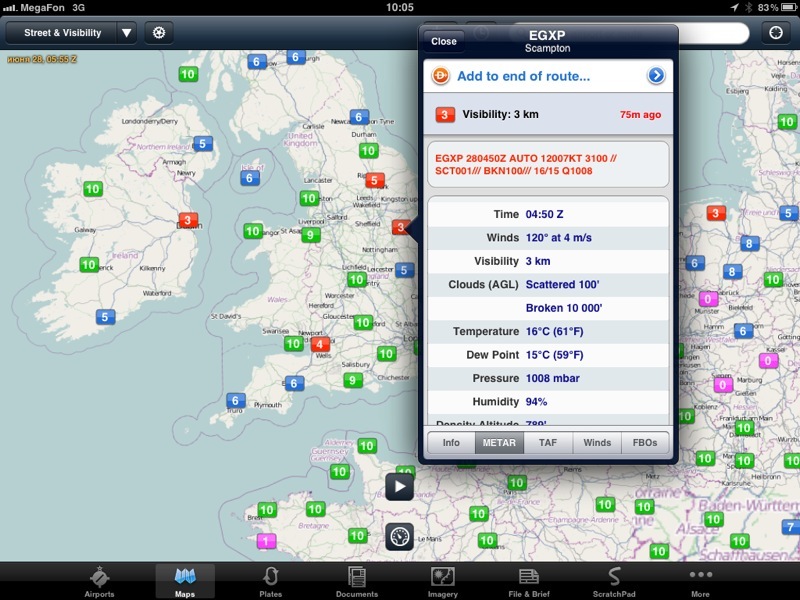Select the FBOs tab
The width and height of the screenshot is (800, 600).
click(x=645, y=442)
